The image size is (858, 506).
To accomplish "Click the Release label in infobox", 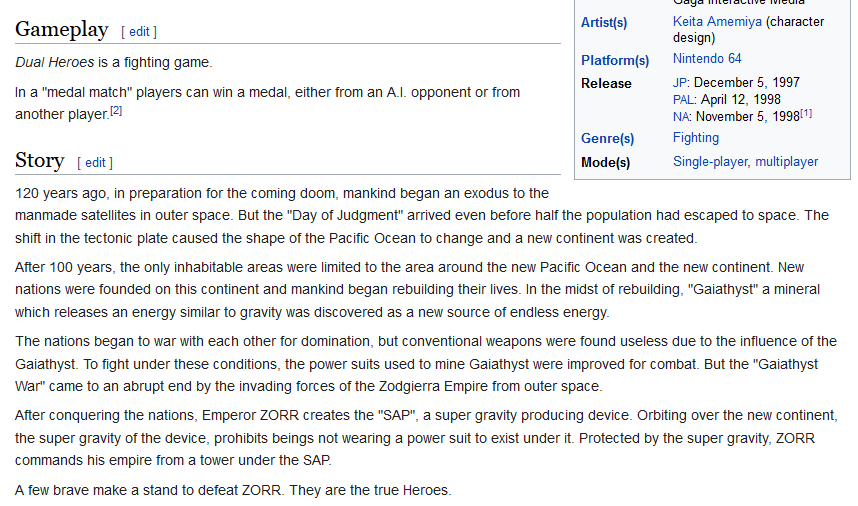I will click(606, 84).
